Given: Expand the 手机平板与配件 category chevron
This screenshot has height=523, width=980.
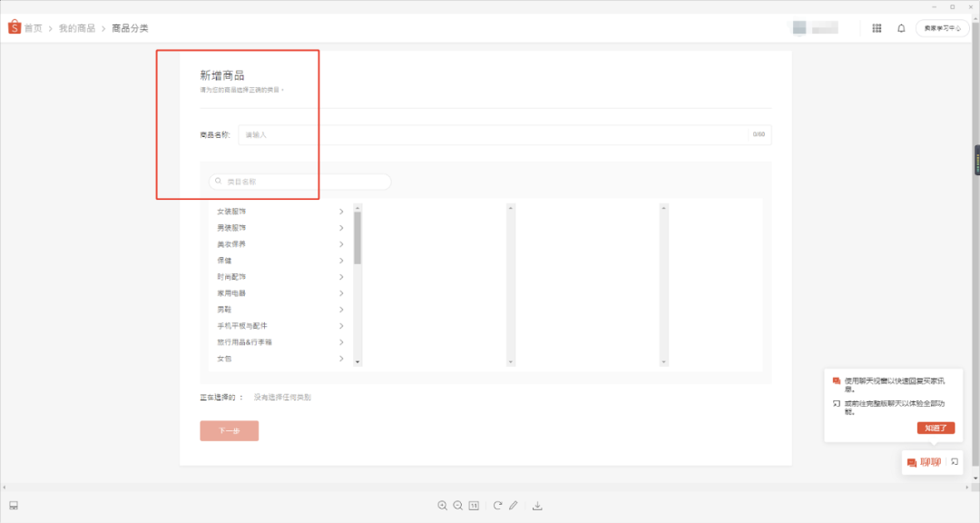Looking at the screenshot, I should pyautogui.click(x=342, y=325).
